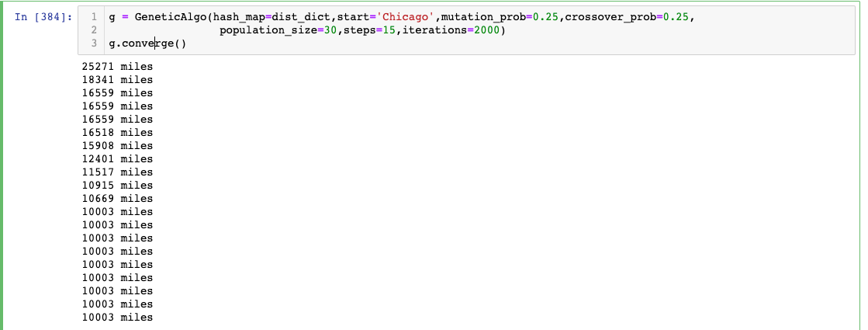Place cursor in the 'Chicago' string
Viewport: 868px width, 330px height.
coord(409,17)
